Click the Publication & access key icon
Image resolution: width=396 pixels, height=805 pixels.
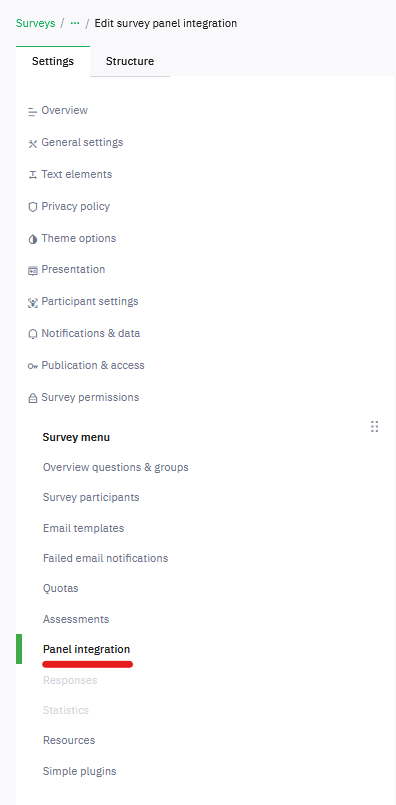point(33,366)
